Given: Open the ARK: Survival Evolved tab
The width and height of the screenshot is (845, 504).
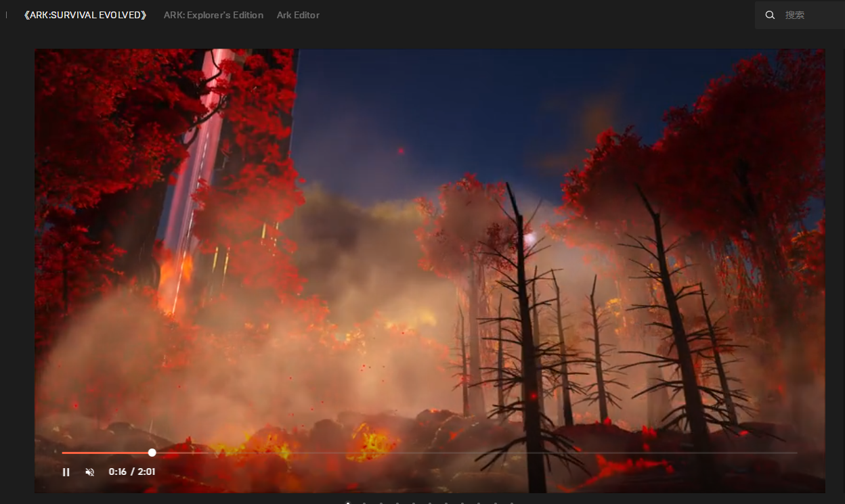Looking at the screenshot, I should click(x=85, y=15).
